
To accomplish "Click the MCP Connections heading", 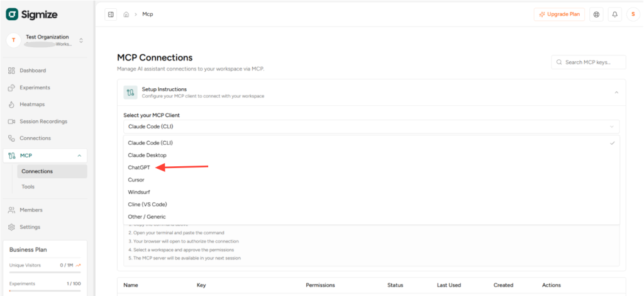I will (155, 57).
